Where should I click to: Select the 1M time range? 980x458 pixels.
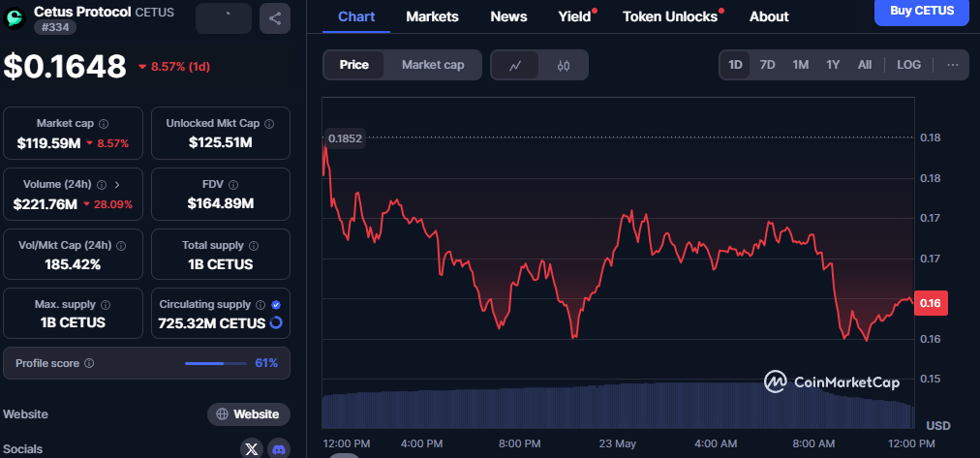pos(801,65)
